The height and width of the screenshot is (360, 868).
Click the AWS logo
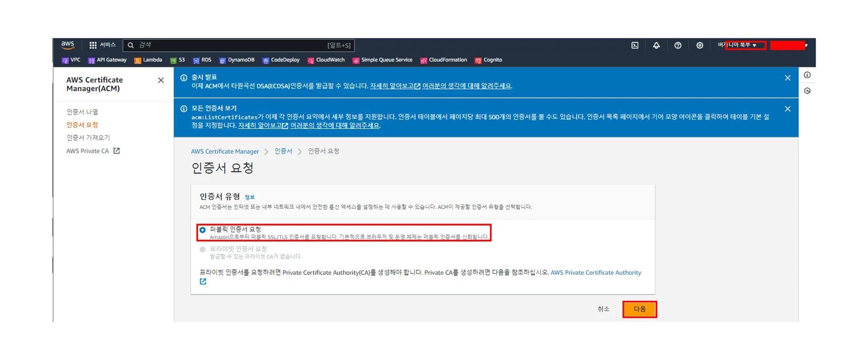coord(68,45)
